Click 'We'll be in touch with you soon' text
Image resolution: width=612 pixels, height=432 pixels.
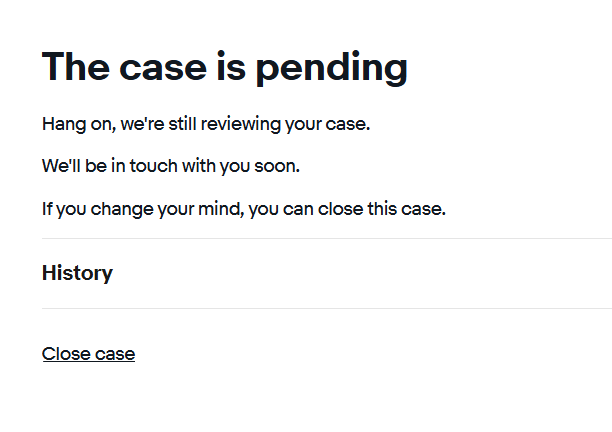click(171, 166)
